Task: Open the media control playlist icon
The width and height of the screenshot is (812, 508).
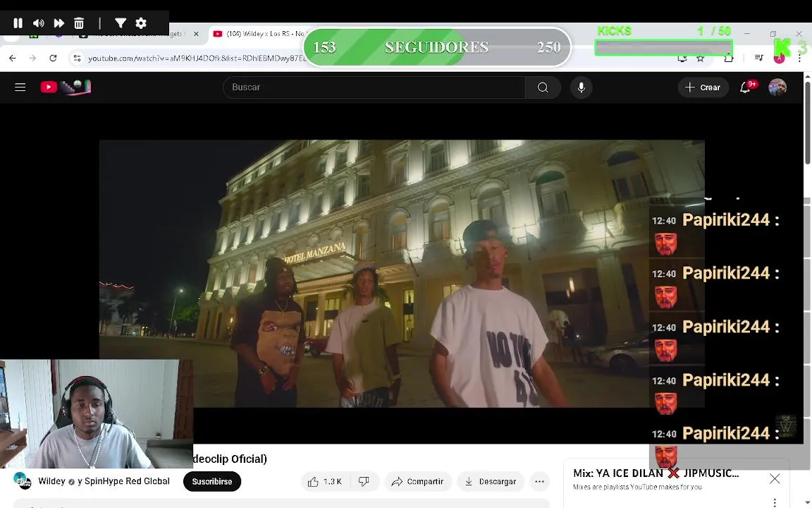Action: (758, 58)
